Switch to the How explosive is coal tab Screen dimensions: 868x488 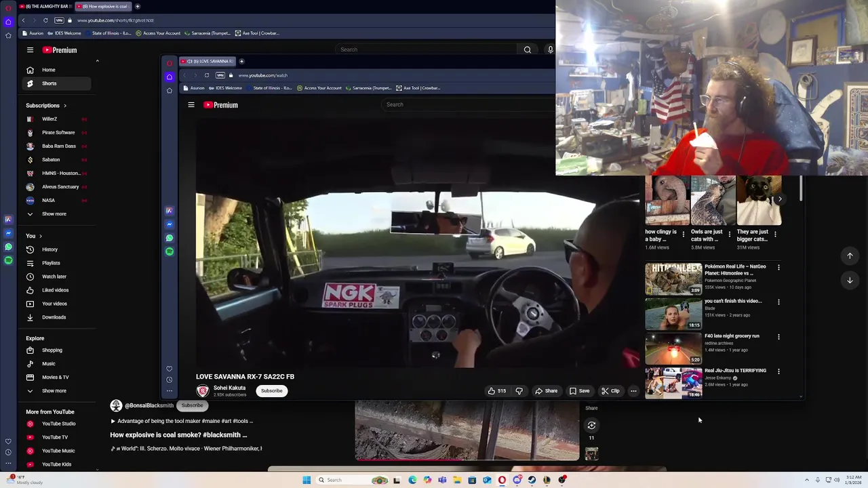103,6
